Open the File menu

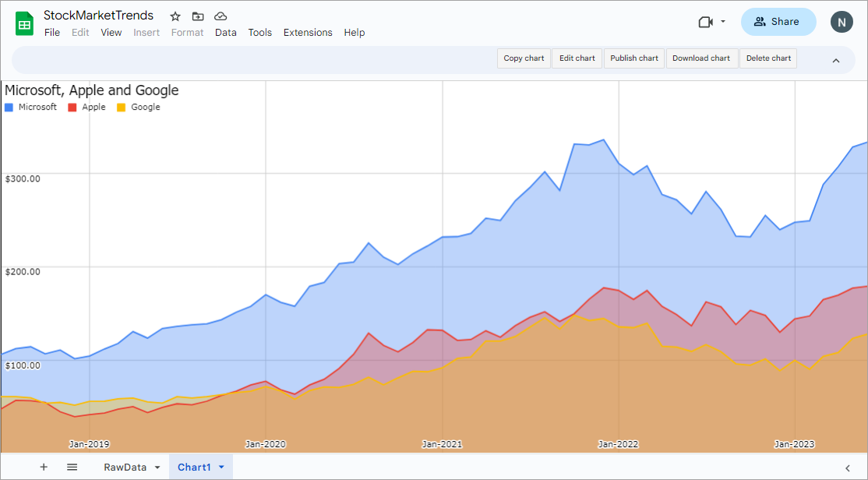click(x=52, y=33)
